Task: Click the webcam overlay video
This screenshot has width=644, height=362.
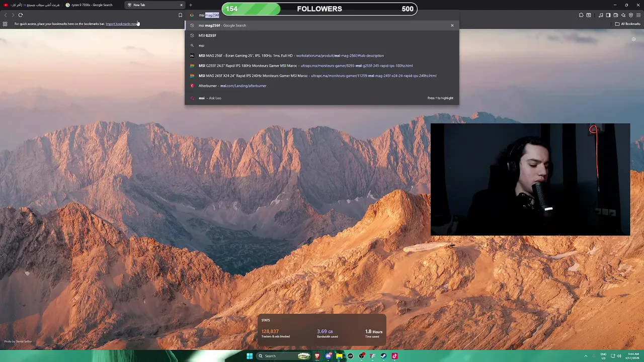Action: [530, 179]
